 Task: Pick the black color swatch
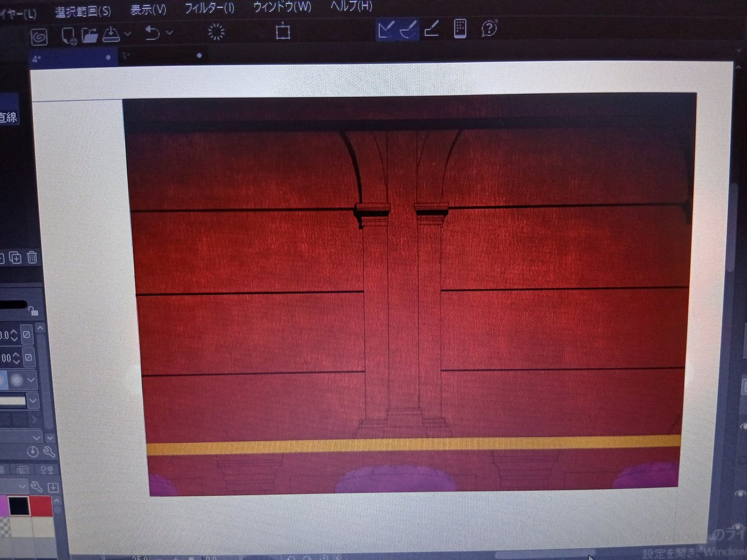[x=19, y=505]
